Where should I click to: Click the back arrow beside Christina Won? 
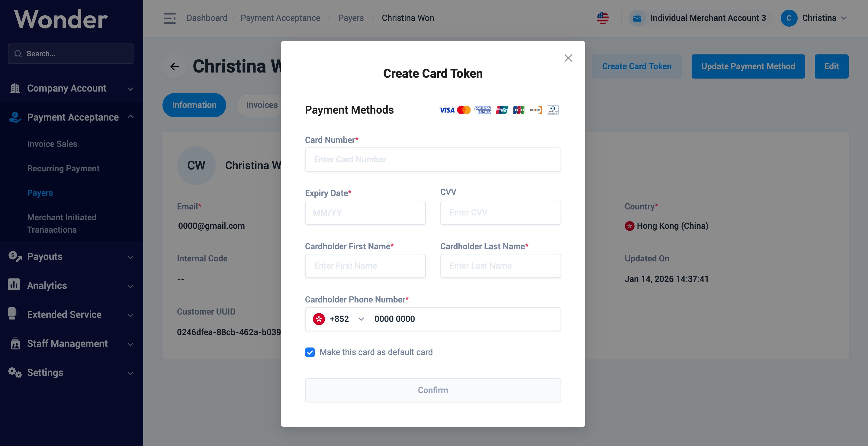175,66
